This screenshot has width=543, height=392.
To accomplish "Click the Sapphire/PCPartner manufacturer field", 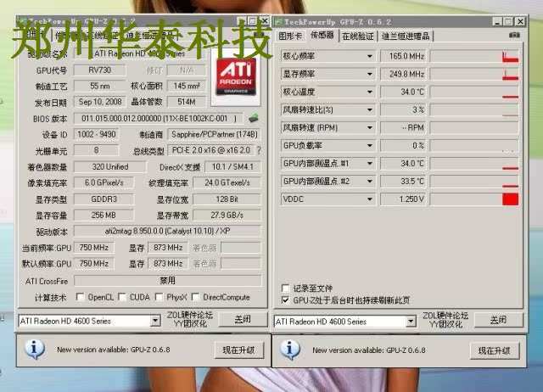I will (x=215, y=134).
